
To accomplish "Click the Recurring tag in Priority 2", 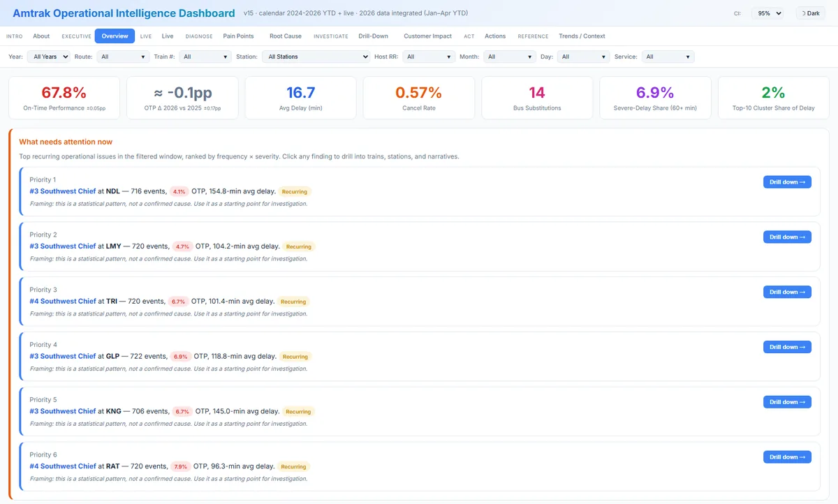I will click(299, 246).
